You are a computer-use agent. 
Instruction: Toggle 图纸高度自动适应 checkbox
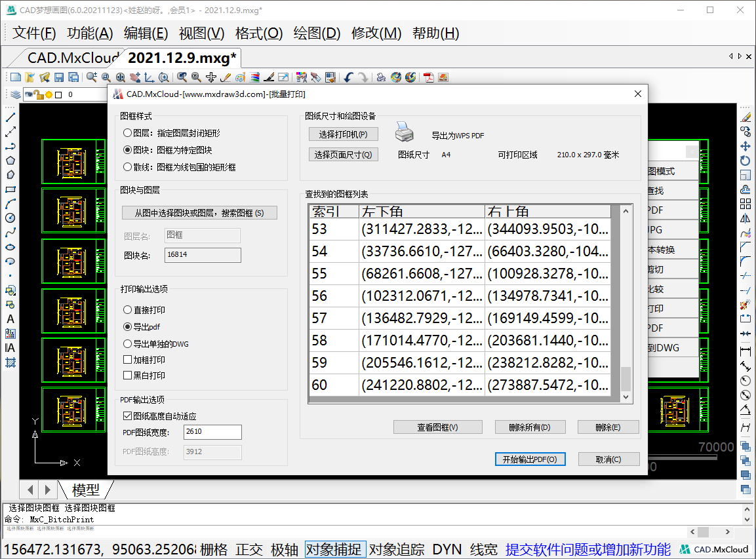(159, 416)
